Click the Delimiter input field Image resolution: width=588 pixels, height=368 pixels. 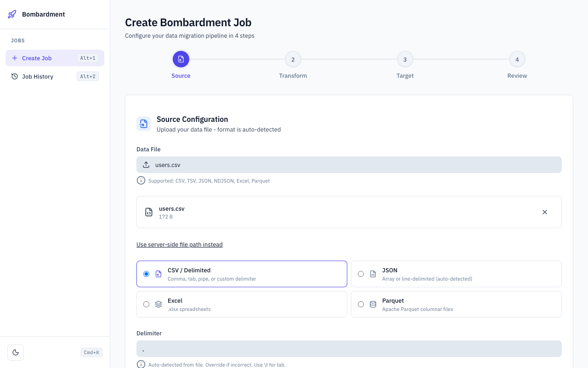tap(349, 349)
